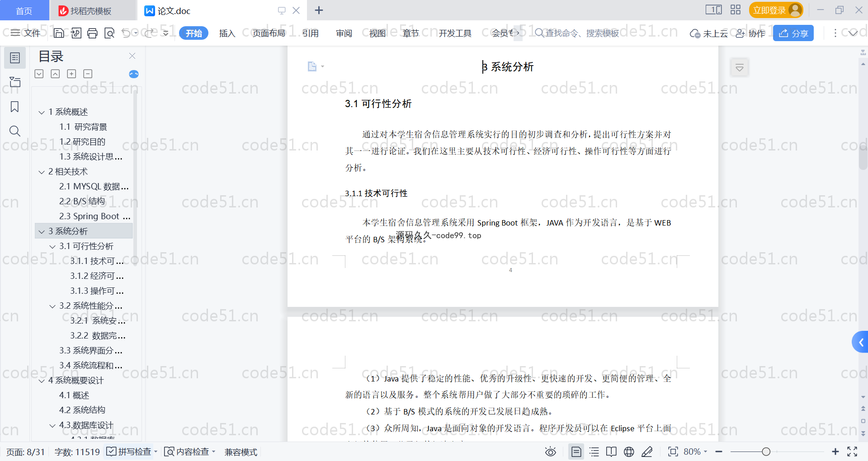868x461 pixels.
Task: Go to the 首页 tab
Action: coord(24,10)
